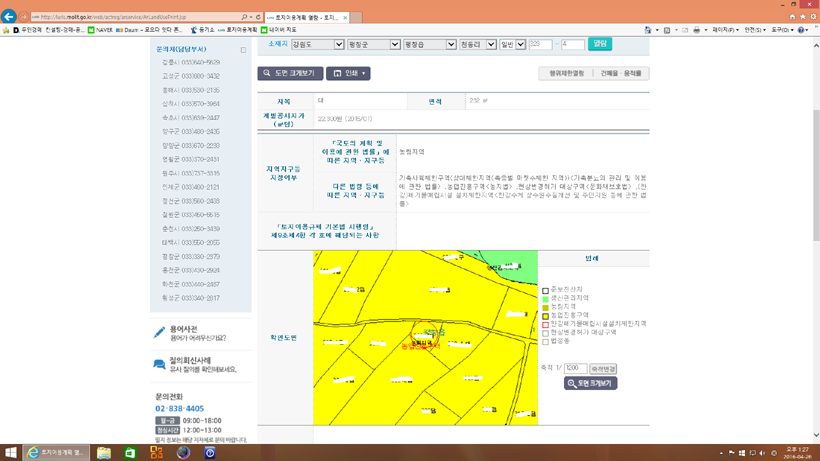The width and height of the screenshot is (820, 461).
Task: Open the 강원도 province dropdown
Action: (317, 44)
